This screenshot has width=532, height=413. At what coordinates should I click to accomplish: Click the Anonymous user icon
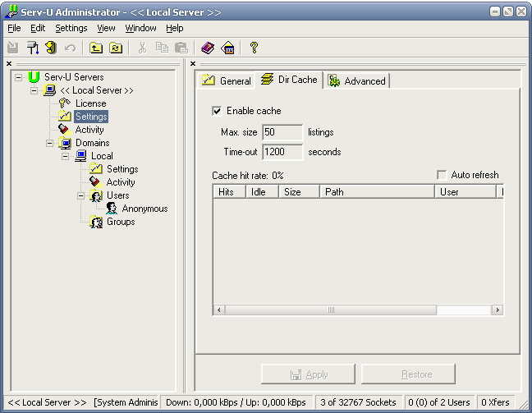[x=112, y=209]
